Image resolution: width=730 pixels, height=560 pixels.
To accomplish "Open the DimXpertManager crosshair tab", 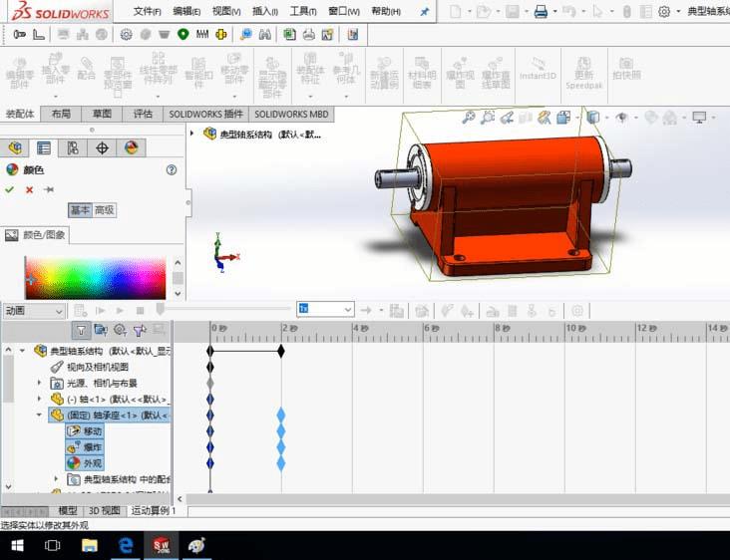I will coord(102,147).
